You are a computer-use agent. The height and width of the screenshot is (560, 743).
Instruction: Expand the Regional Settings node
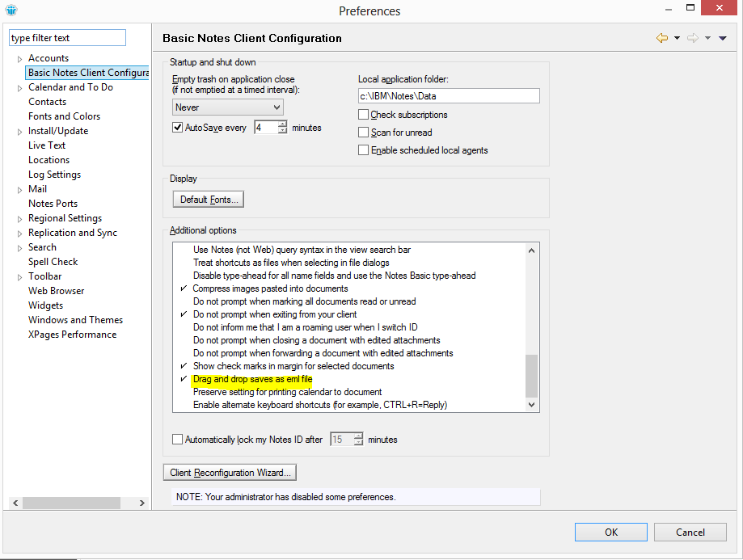point(19,219)
